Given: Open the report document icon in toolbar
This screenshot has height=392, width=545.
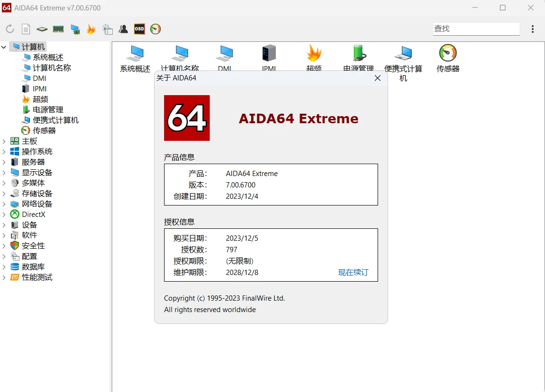Looking at the screenshot, I should tap(26, 29).
